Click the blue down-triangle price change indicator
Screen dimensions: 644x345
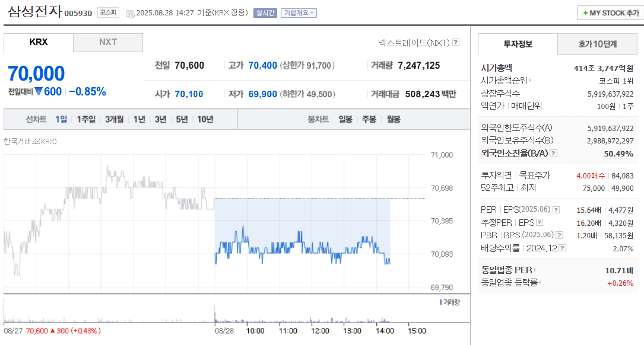39,91
